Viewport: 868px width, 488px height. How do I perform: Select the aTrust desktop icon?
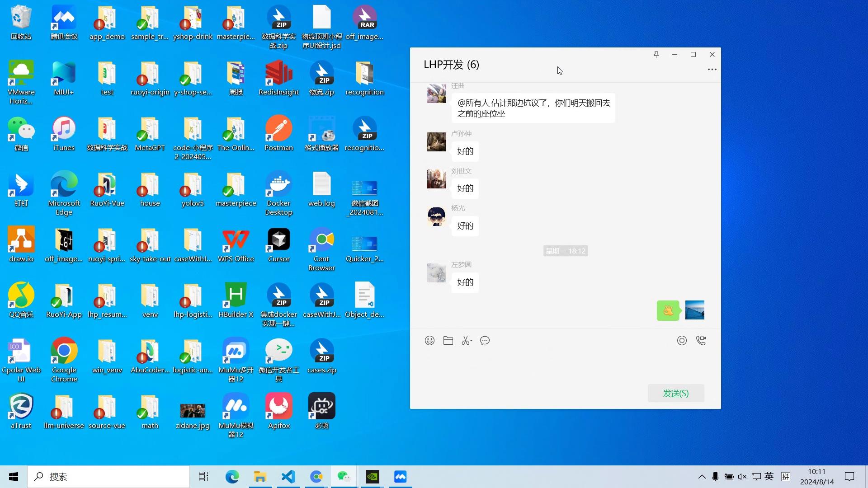tap(21, 412)
